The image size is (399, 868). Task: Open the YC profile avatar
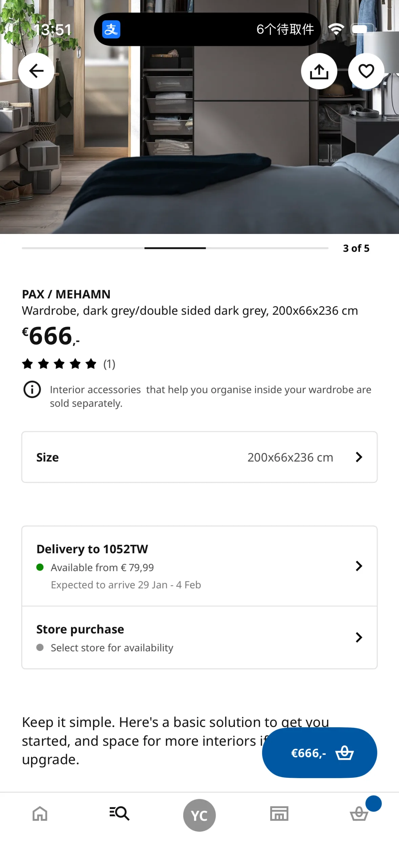pos(199,815)
